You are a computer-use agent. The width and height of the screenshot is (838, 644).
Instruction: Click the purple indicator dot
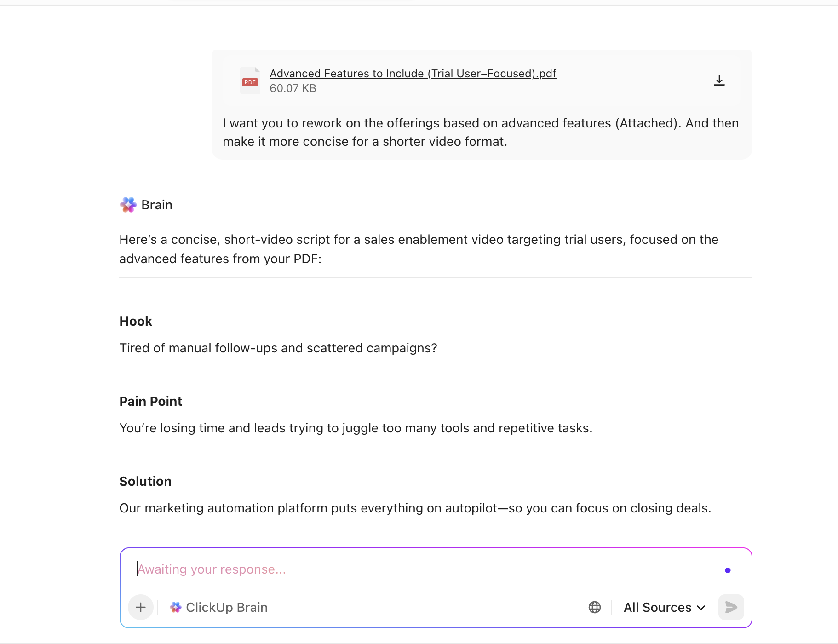[728, 570]
